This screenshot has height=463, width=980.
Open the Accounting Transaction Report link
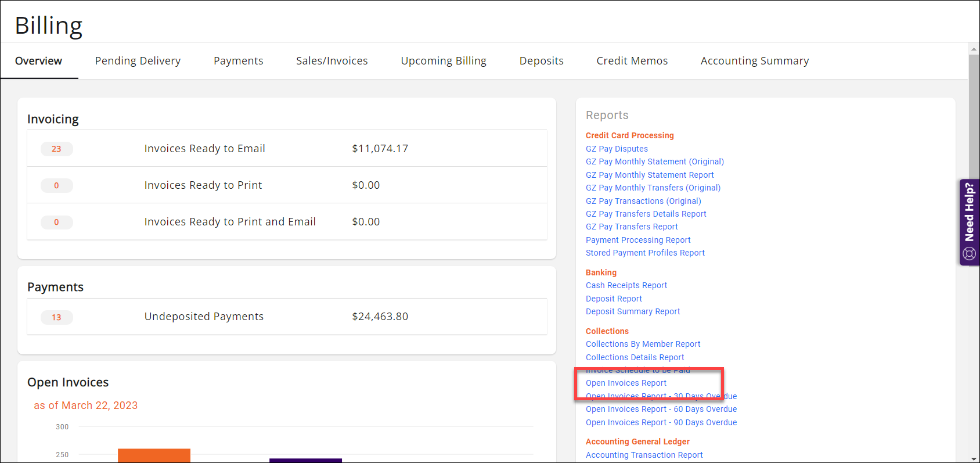(644, 455)
